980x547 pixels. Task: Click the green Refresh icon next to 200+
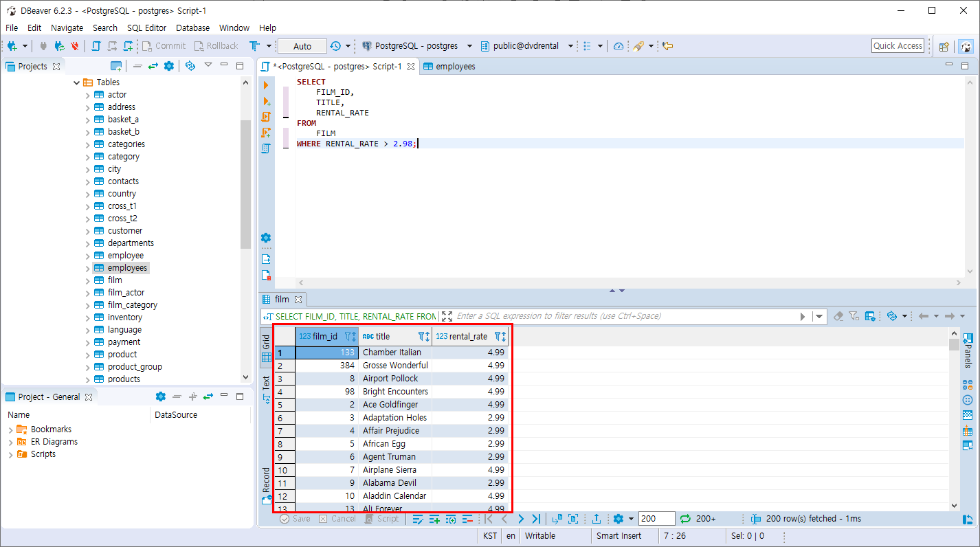685,519
